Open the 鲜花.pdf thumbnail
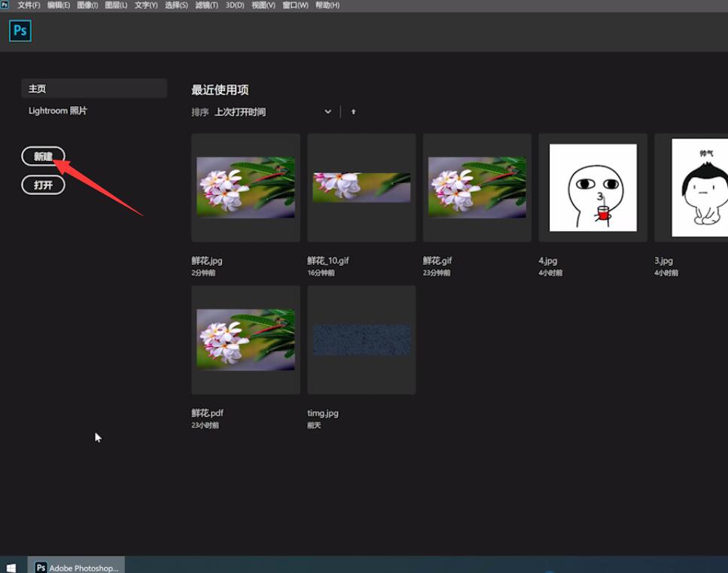The height and width of the screenshot is (573, 728). pyautogui.click(x=245, y=340)
